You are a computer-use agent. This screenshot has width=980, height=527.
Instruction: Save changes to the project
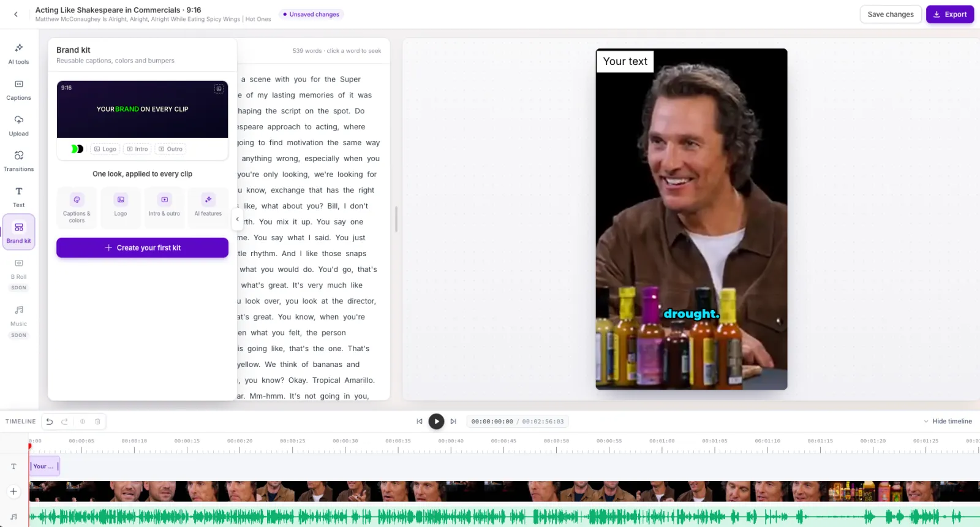tap(891, 15)
